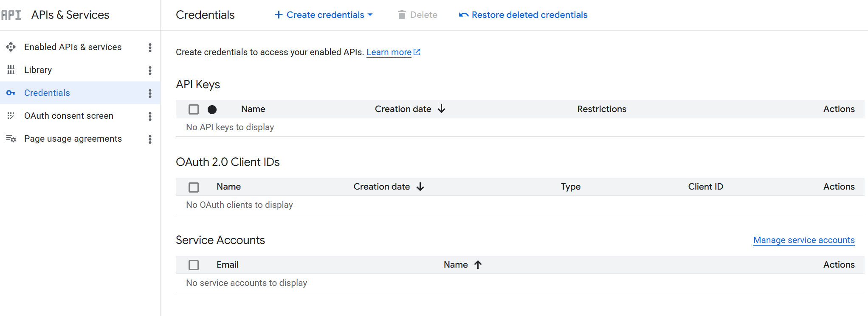Click Actions header in OAuth clients table

(x=839, y=187)
